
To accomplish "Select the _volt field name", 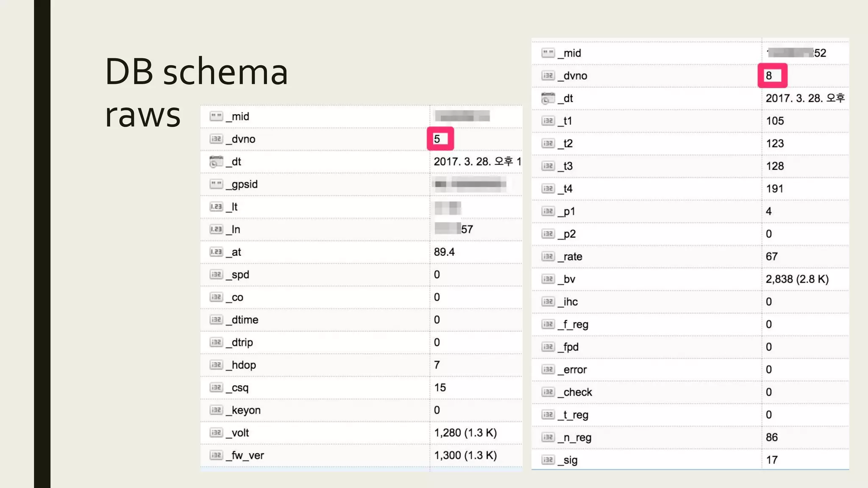I will (237, 433).
